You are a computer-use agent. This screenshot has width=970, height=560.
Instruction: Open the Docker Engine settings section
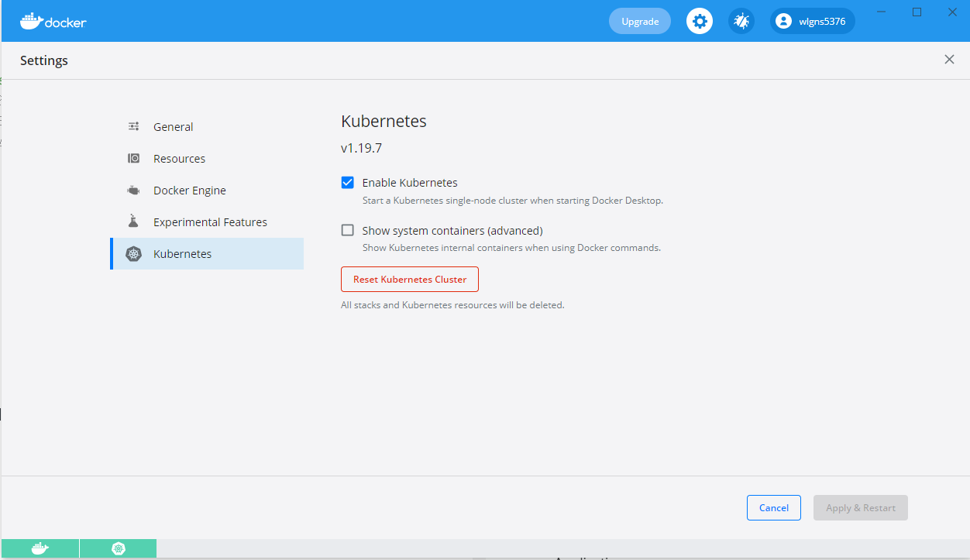pyautogui.click(x=190, y=191)
